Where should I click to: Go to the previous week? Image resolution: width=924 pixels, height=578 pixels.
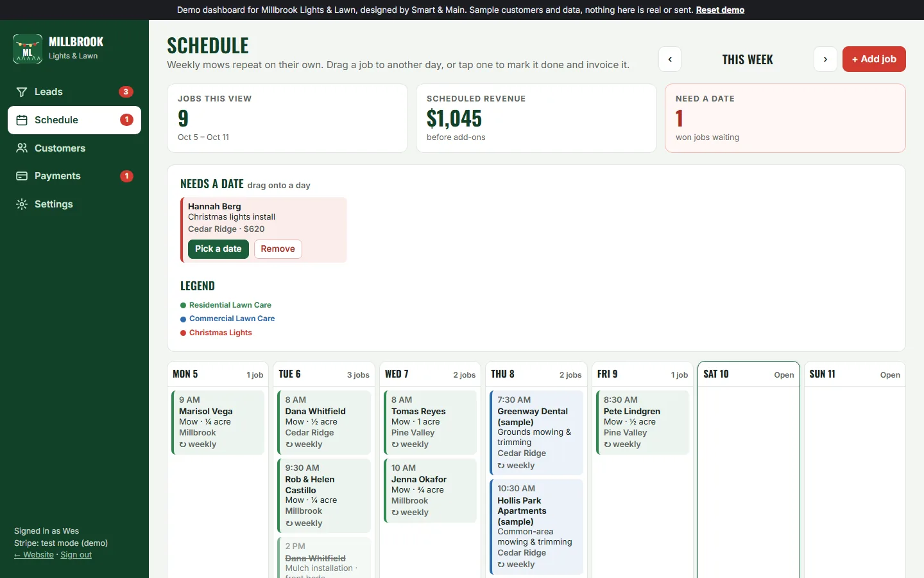click(670, 59)
